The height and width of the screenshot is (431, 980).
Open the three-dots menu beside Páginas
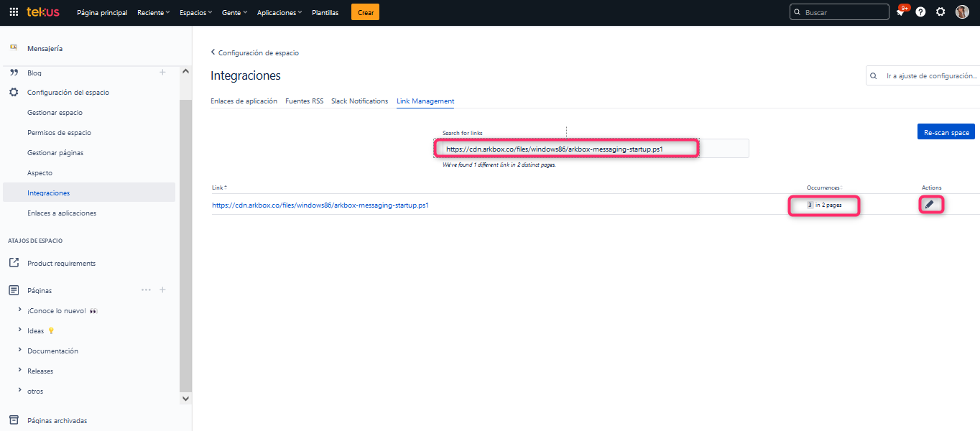coord(146,290)
